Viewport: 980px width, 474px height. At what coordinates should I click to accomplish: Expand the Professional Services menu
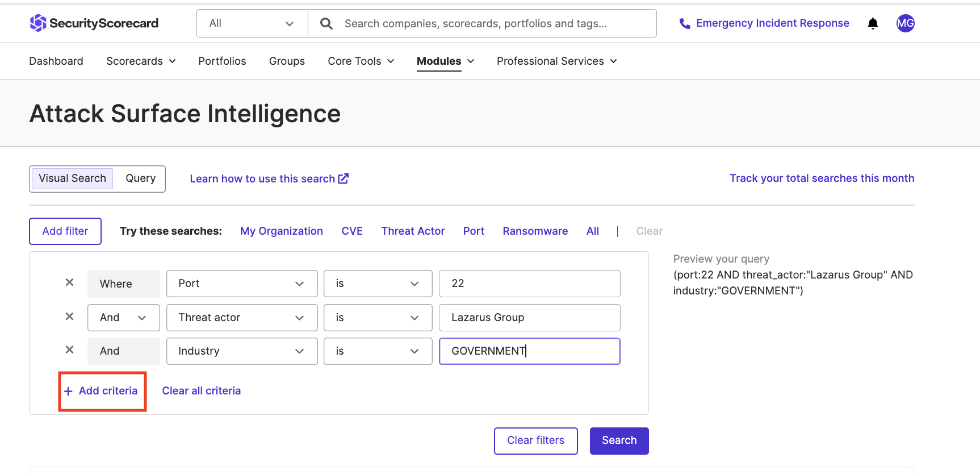556,61
